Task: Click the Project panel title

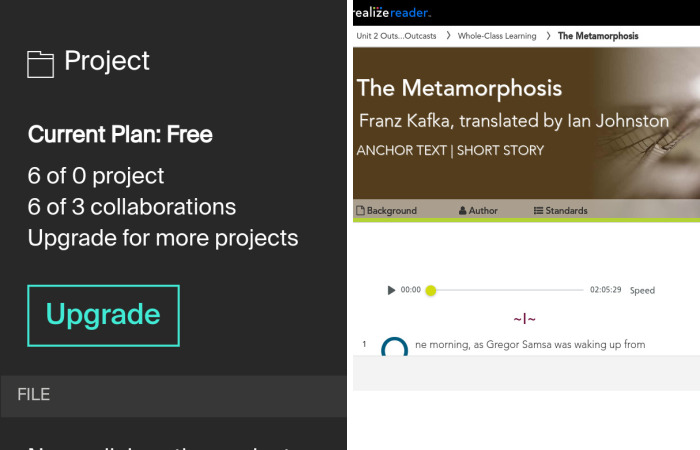Action: click(x=107, y=61)
